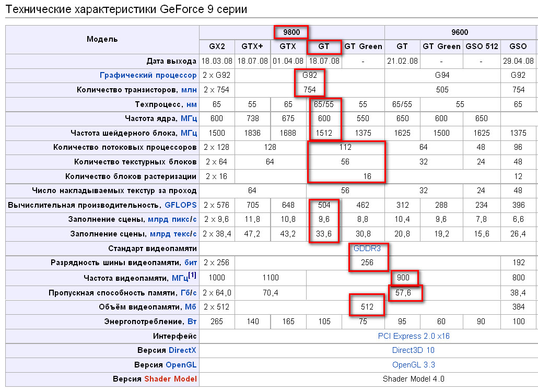Follow the footnote [1] reference
This screenshot has height=392, width=538.
click(x=193, y=275)
